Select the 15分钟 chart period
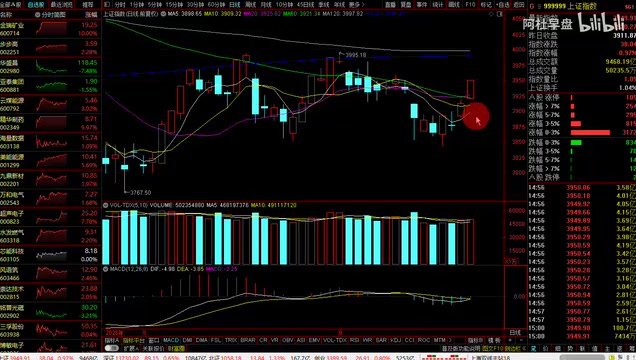Screen dimensions: 636x360 click(x=174, y=4)
